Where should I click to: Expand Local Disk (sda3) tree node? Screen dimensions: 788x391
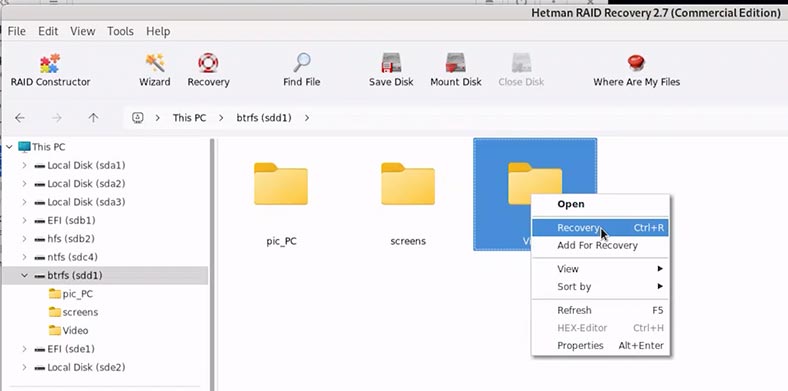(24, 202)
